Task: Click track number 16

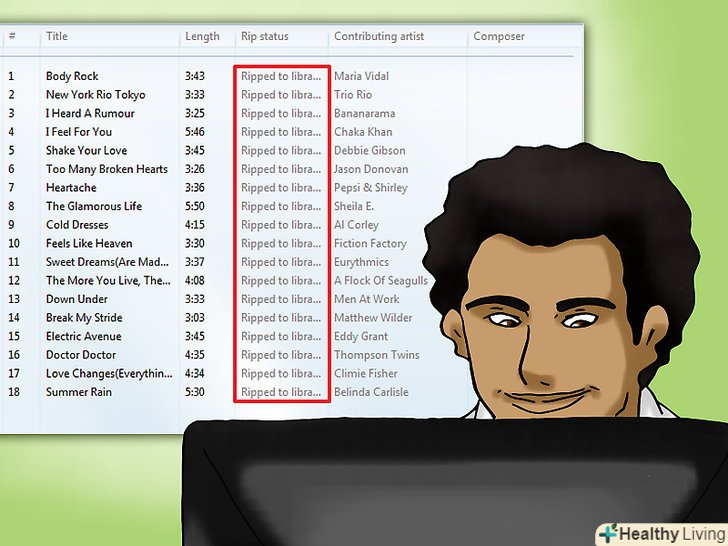Action: (x=14, y=355)
